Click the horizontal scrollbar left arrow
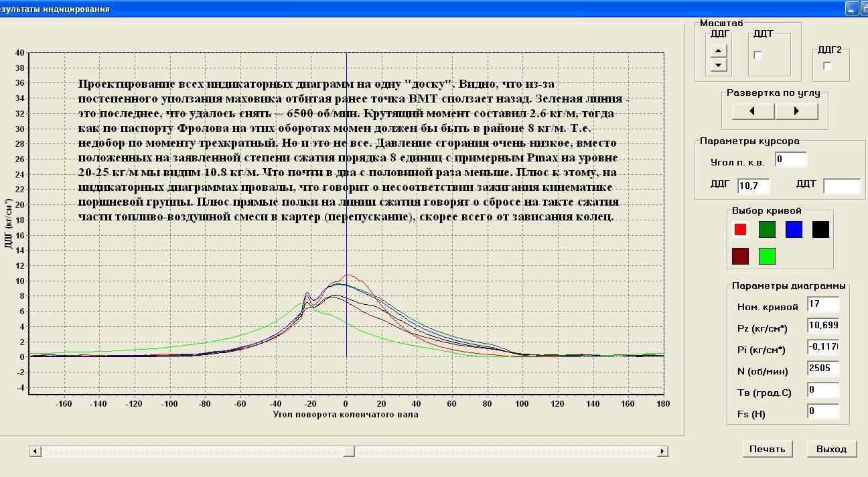Screen dimensions: 868x477 (35, 452)
